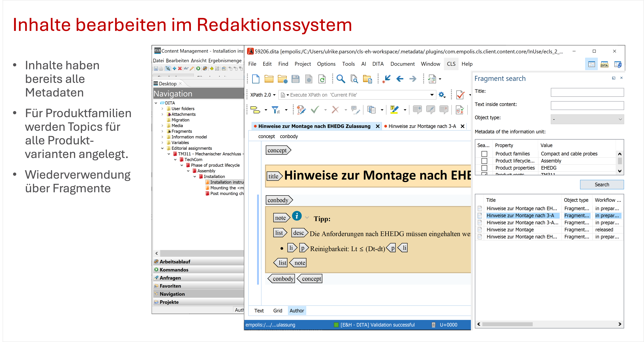This screenshot has width=644, height=342.
Task: Open file using the yellow folder icon
Action: (x=269, y=79)
